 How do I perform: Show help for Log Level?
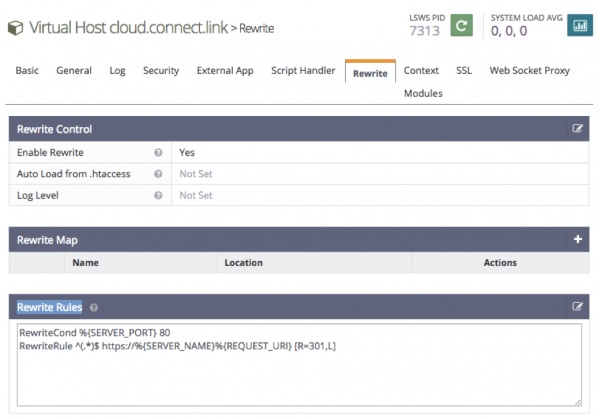click(158, 195)
